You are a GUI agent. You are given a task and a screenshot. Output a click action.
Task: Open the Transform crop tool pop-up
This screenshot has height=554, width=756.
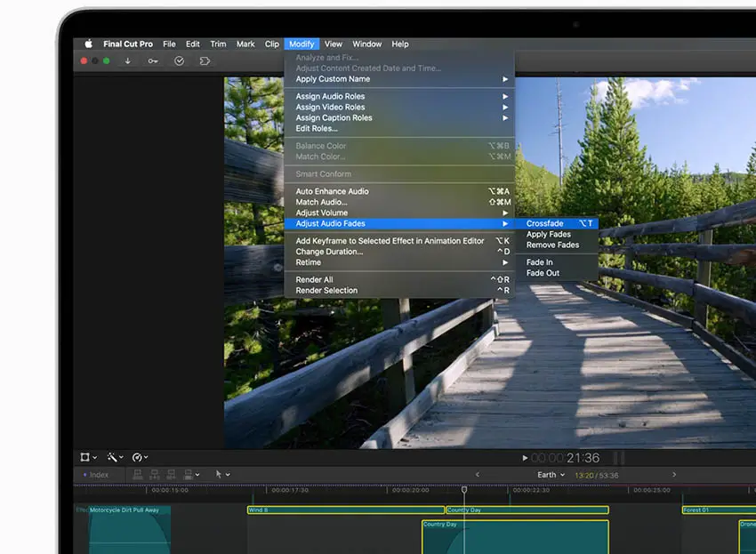(88, 457)
